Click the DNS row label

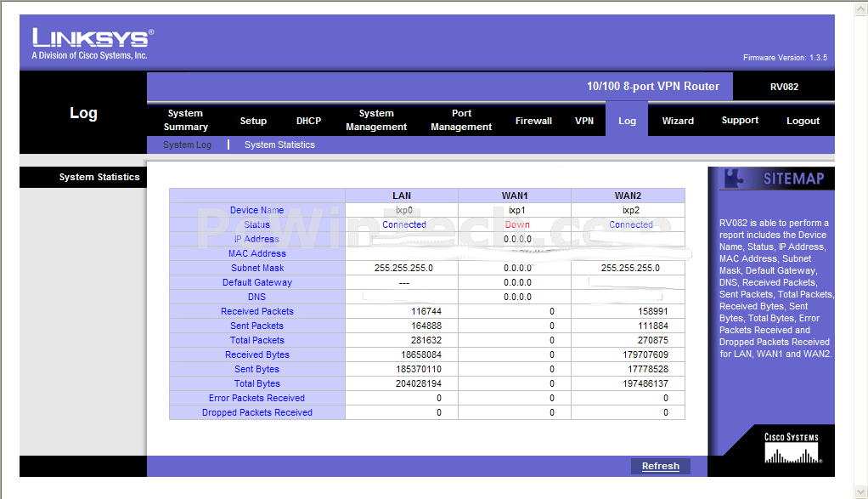pyautogui.click(x=256, y=297)
